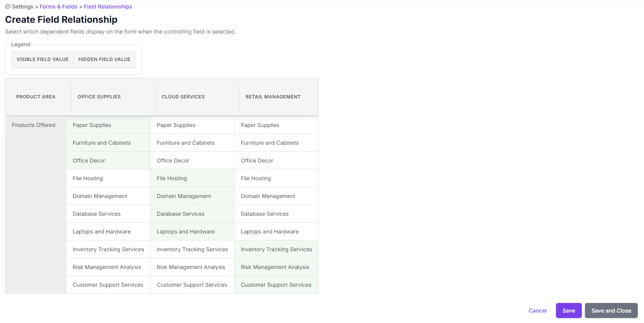Toggle Laptops and Hardware under Retail Management
This screenshot has width=644, height=323.
point(276,232)
